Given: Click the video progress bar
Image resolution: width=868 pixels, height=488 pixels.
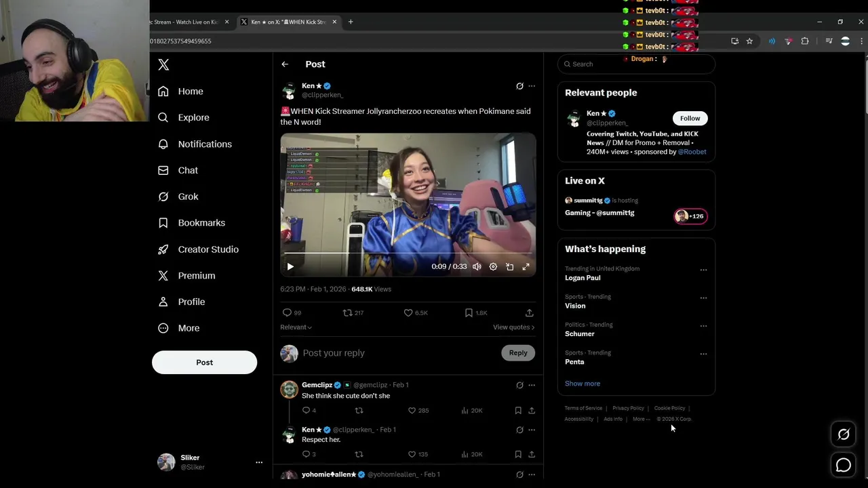Looking at the screenshot, I should point(408,253).
